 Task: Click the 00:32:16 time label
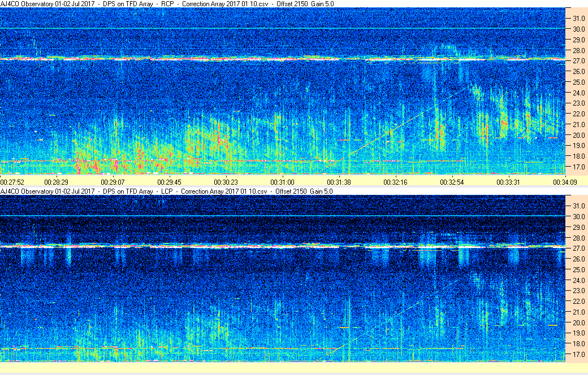point(395,182)
